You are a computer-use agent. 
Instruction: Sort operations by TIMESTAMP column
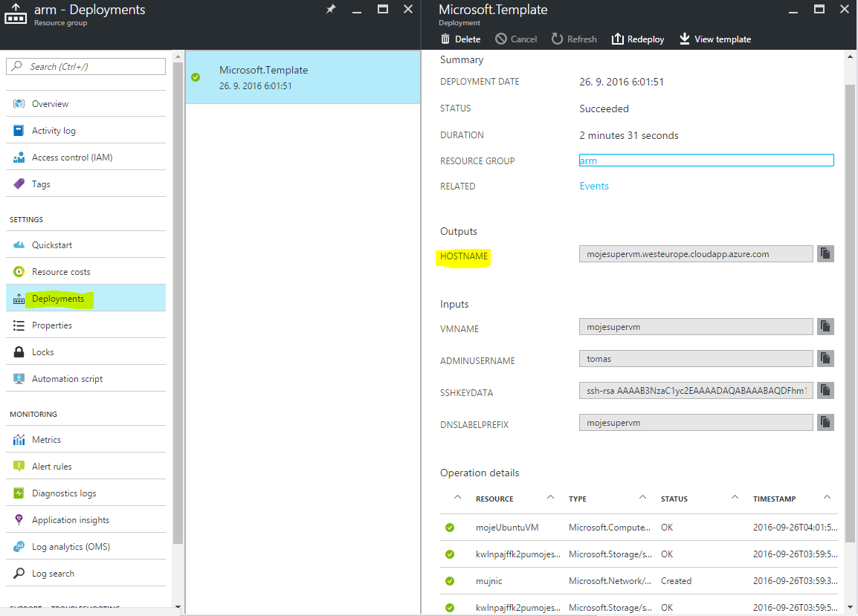click(774, 499)
